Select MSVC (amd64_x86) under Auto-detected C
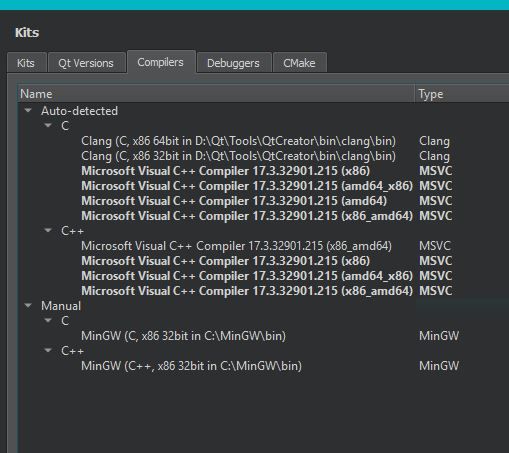509x453 pixels. [x=247, y=186]
